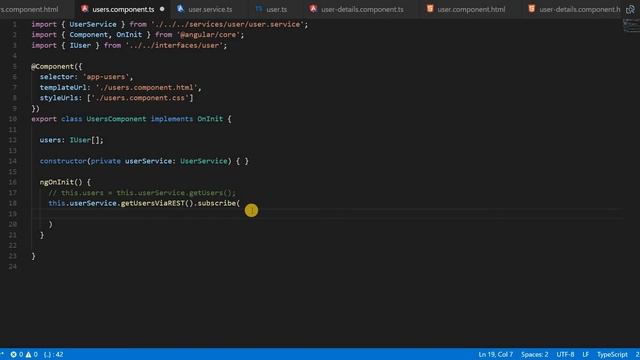Click the 'app-users' selector string
Viewport: 640px width, 360px height.
[x=106, y=77]
